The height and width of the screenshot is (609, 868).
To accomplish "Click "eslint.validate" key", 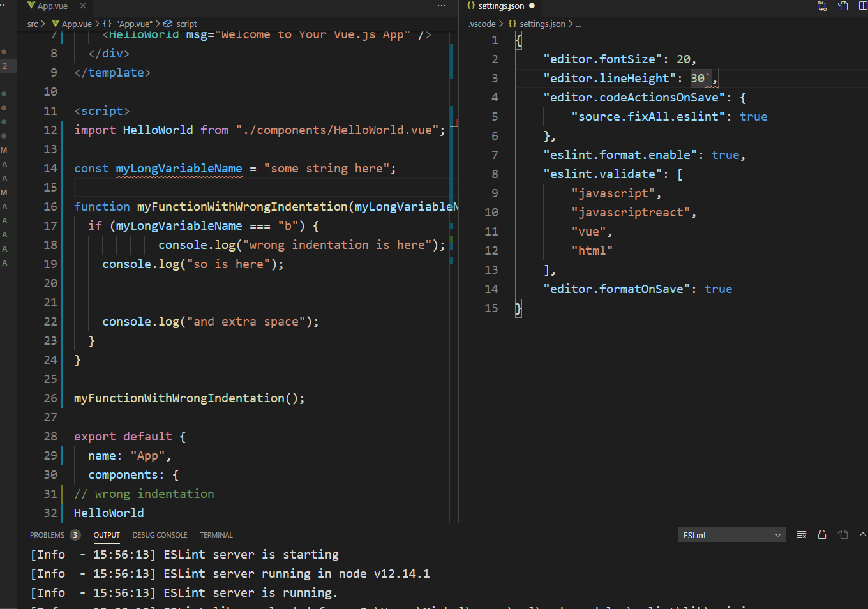I will click(x=602, y=174).
